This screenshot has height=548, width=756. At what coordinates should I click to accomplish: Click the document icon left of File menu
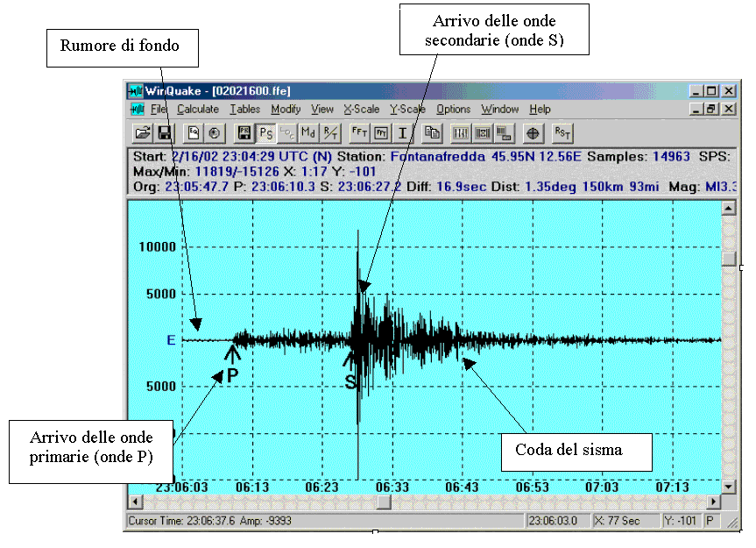[138, 110]
